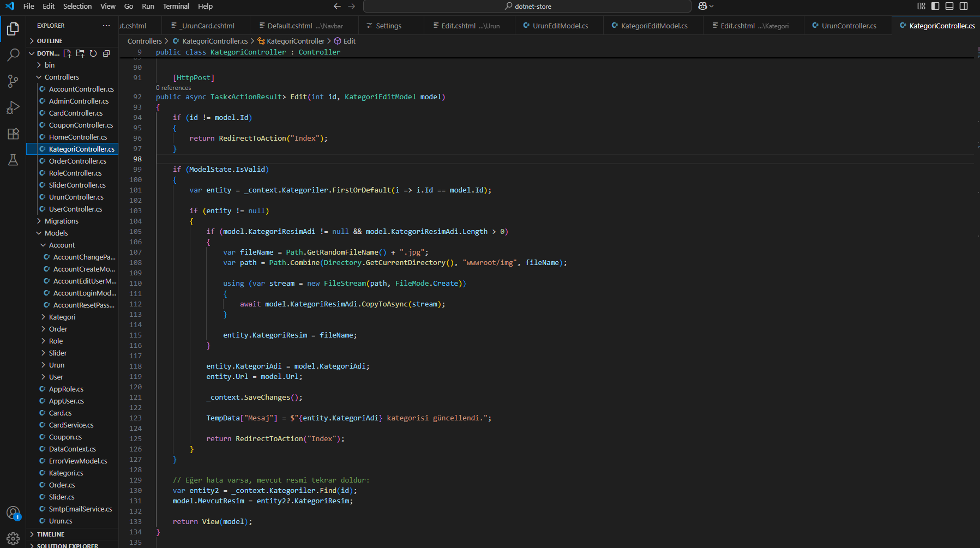Open the File menu
The image size is (980, 548).
pyautogui.click(x=29, y=6)
